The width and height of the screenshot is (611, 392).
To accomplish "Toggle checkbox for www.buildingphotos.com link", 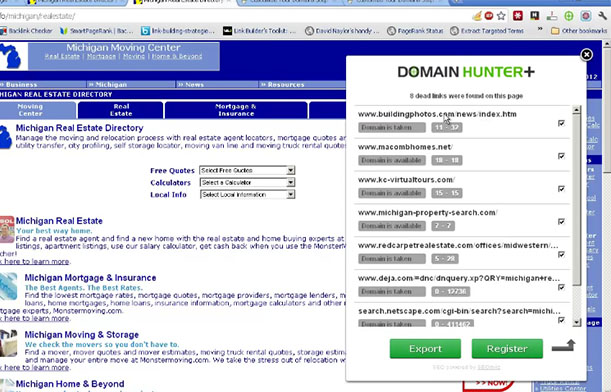I will 561,123.
